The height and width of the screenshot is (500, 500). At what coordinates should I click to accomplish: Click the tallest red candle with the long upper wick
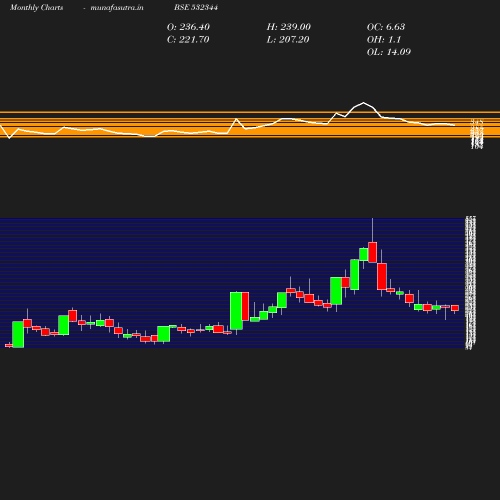373,252
